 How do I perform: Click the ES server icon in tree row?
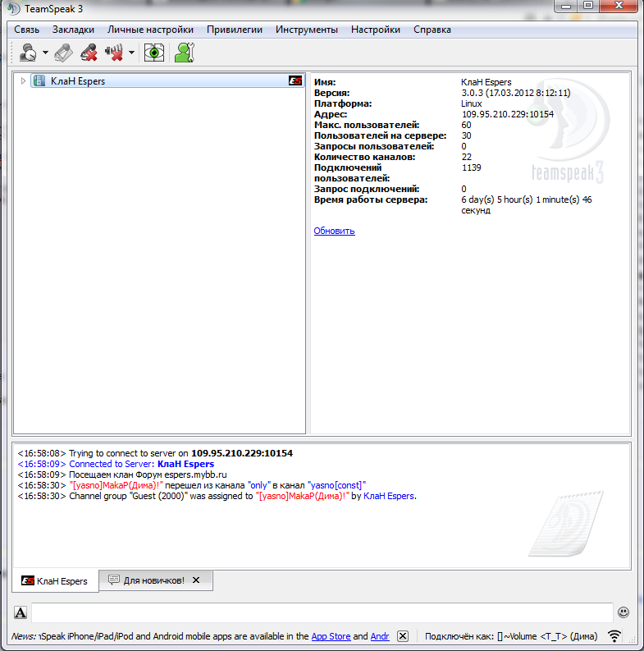(x=295, y=81)
